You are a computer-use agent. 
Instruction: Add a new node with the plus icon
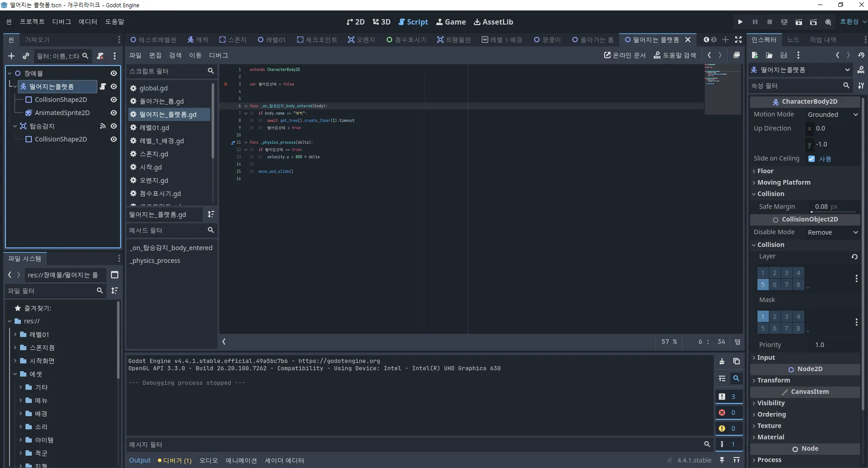[x=11, y=56]
